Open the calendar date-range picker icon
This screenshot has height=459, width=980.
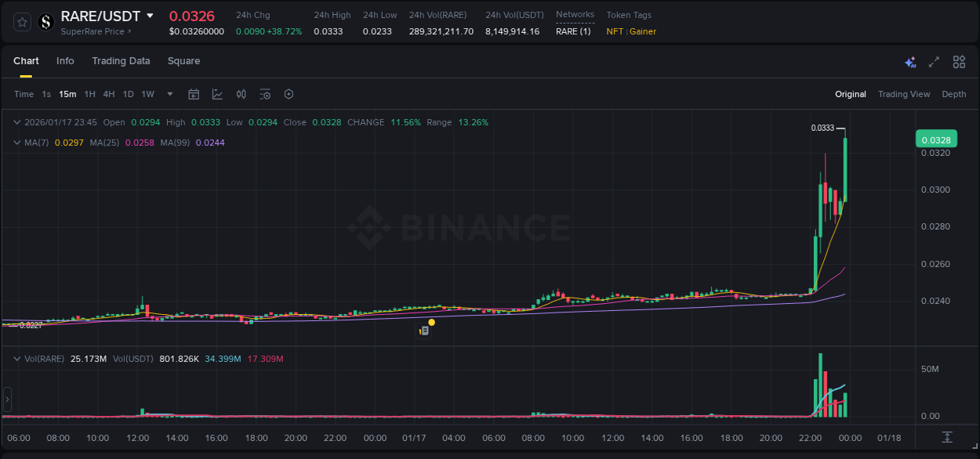click(194, 94)
